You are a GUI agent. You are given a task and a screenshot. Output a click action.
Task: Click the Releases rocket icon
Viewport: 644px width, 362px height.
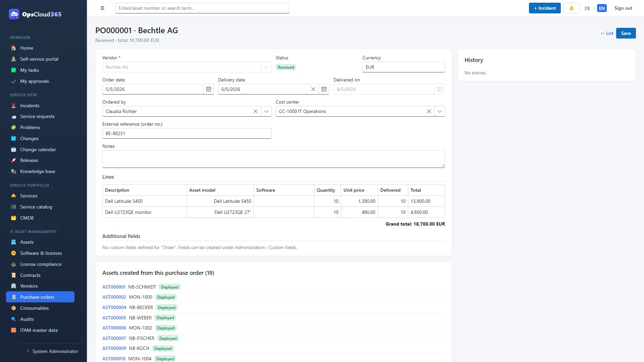[x=13, y=160]
